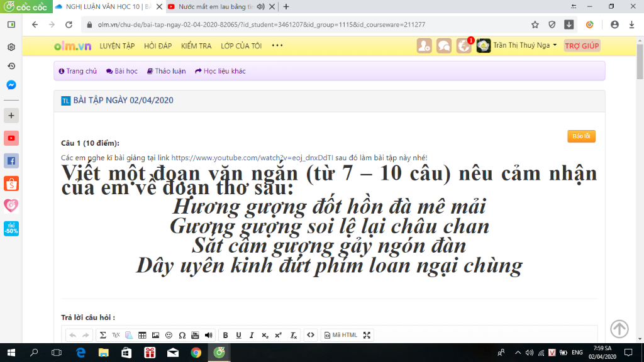Bookmark this page with the star icon
Image resolution: width=644 pixels, height=362 pixels.
[535, 25]
